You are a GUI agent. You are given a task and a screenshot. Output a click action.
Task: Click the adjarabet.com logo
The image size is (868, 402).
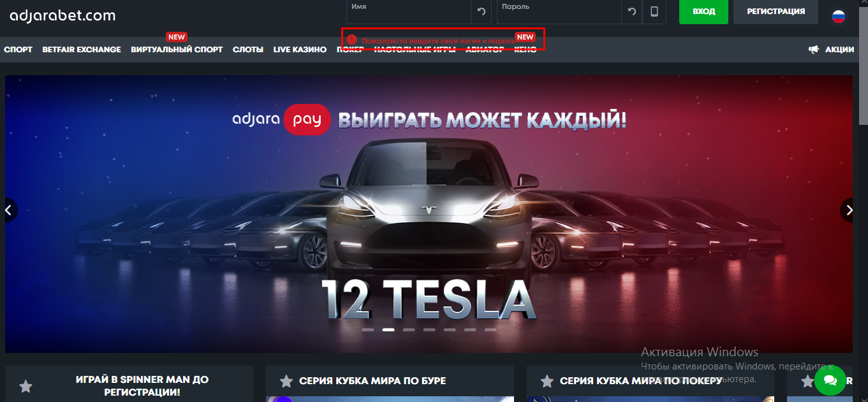click(63, 15)
